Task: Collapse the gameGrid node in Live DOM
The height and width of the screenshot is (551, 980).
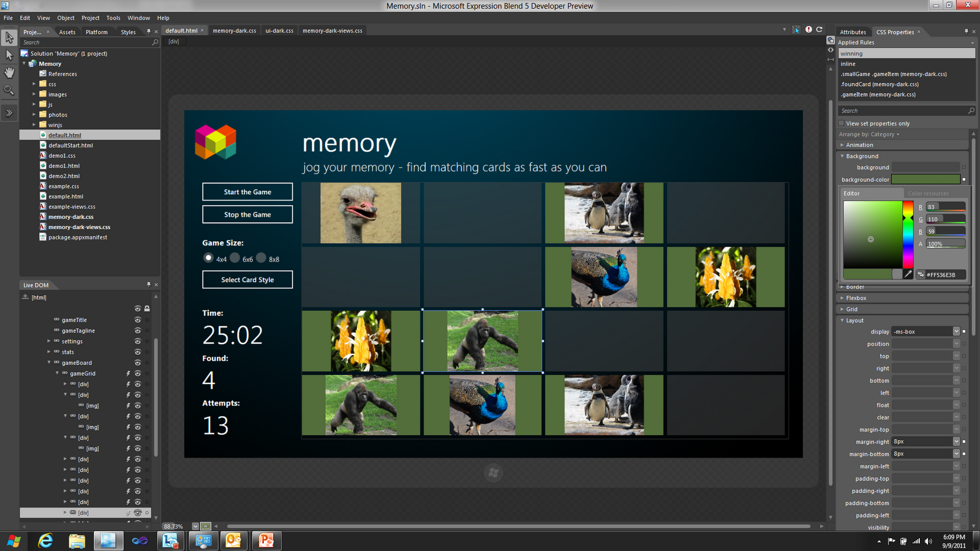Action: click(x=58, y=373)
